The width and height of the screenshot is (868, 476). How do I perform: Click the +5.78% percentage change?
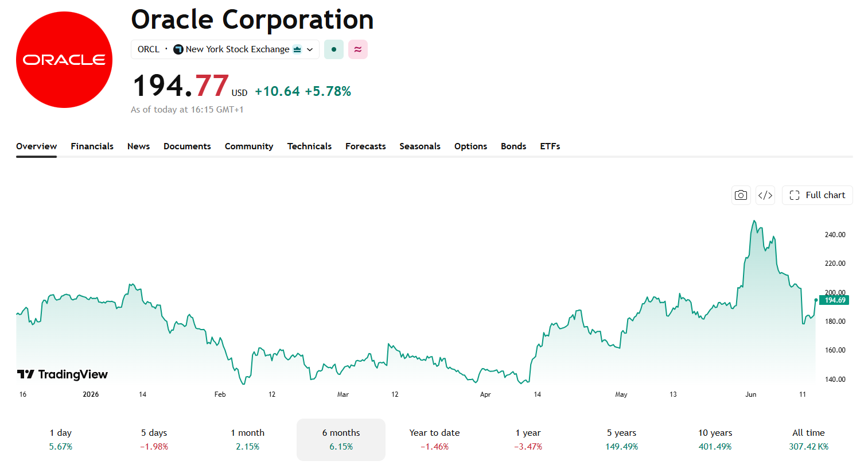pyautogui.click(x=328, y=91)
